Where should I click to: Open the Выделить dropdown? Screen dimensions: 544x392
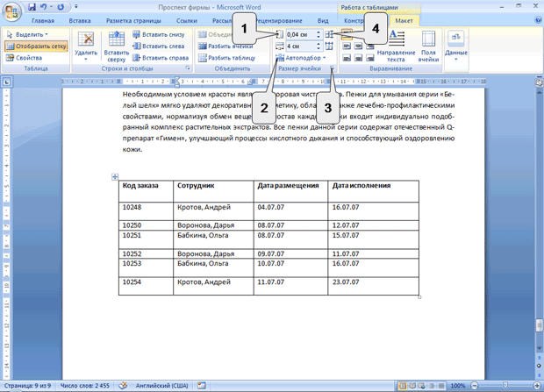[27, 34]
